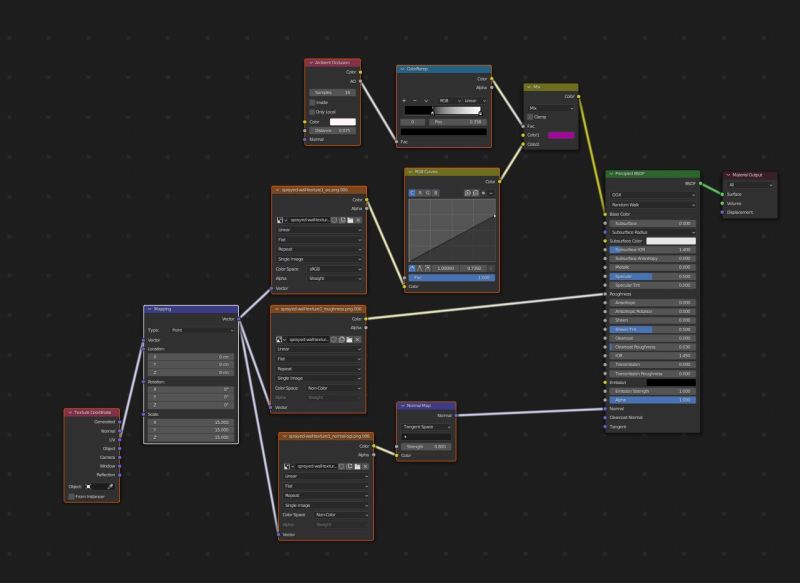
Task: Set vector handle type in RGB Curves
Action: click(x=420, y=268)
